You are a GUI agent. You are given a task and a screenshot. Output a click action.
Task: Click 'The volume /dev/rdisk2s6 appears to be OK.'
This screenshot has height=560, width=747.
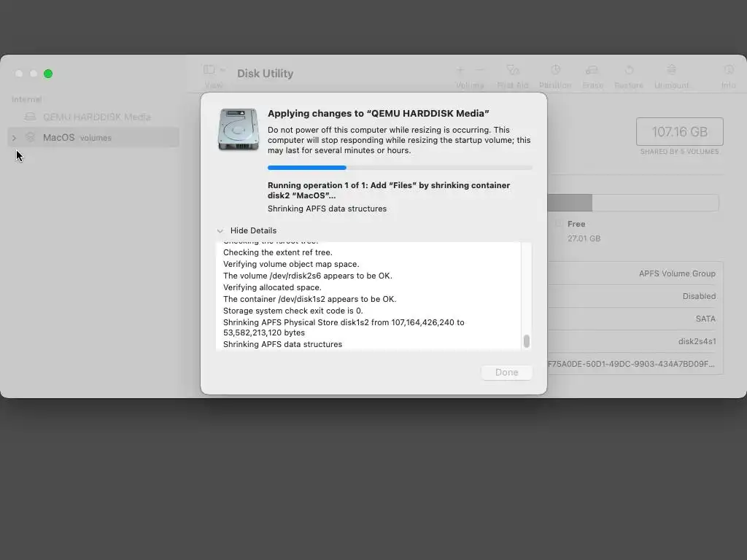(x=308, y=276)
